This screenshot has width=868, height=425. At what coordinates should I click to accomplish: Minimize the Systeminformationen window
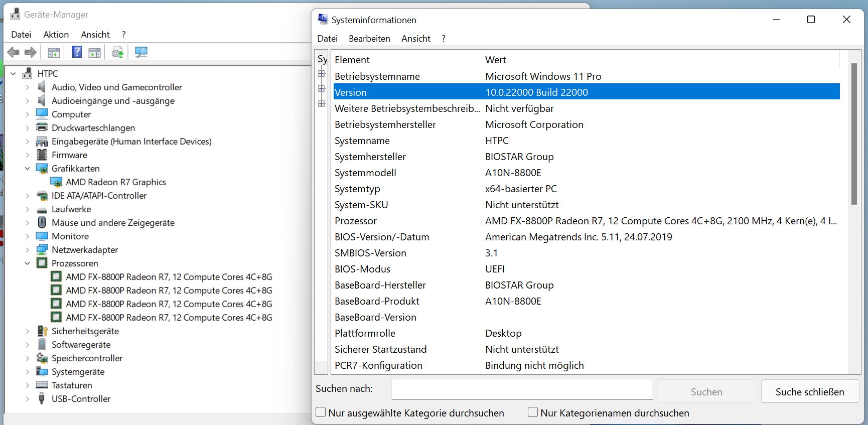[x=777, y=20]
